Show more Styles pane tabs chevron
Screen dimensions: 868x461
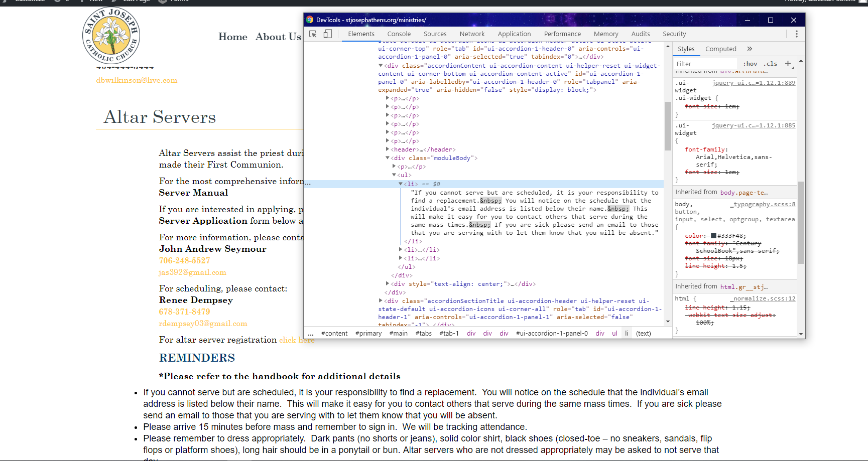coord(750,49)
